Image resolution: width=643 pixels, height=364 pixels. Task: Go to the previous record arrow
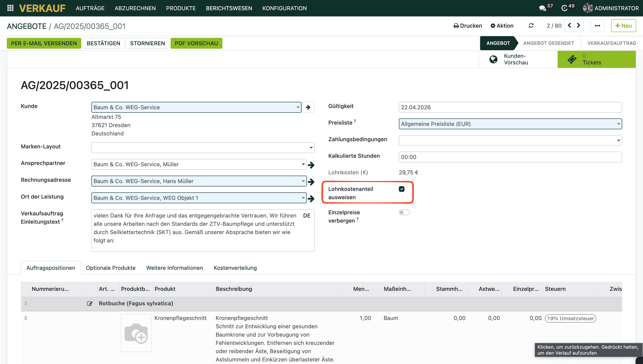click(x=569, y=26)
